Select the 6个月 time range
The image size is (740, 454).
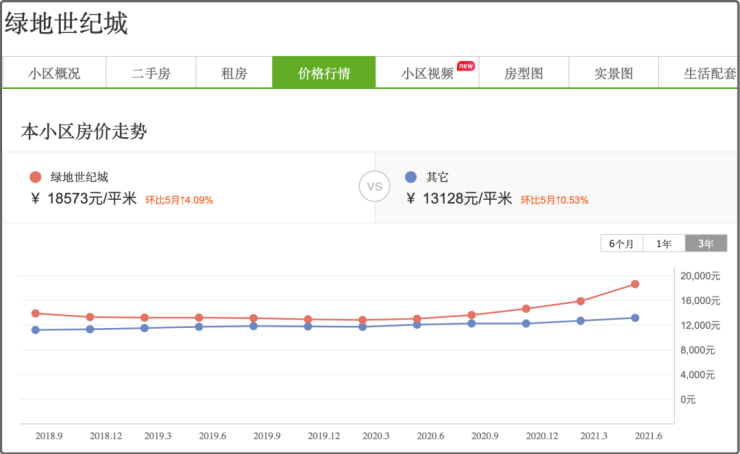click(x=621, y=243)
